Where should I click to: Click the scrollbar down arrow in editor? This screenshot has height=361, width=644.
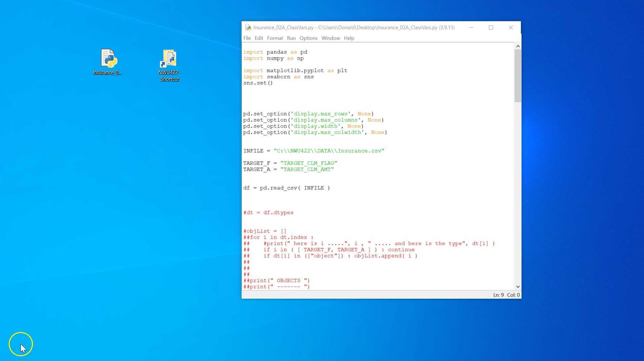[518, 287]
